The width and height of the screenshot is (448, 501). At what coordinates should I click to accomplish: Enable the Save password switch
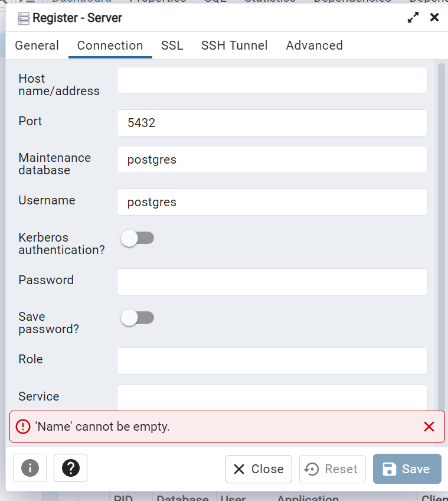pyautogui.click(x=137, y=318)
